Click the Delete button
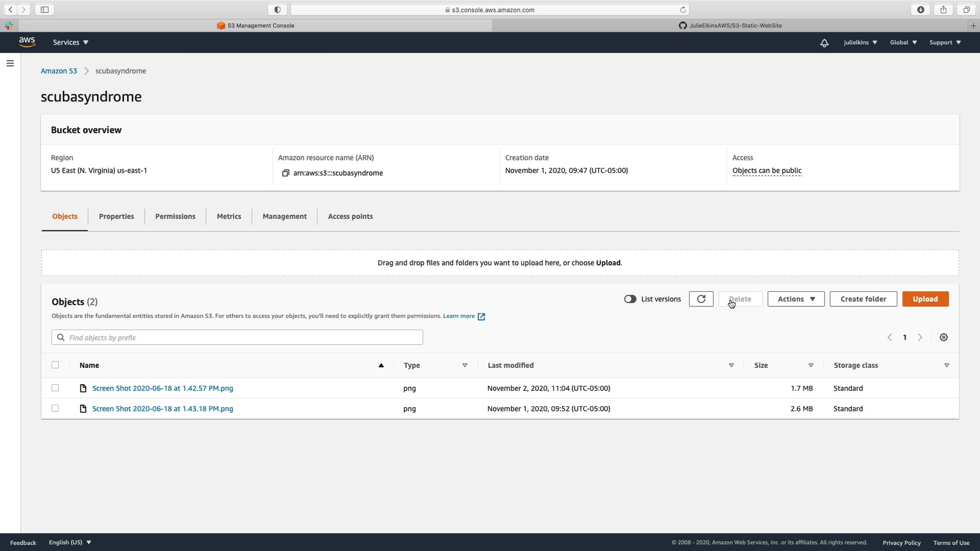Image resolution: width=980 pixels, height=551 pixels. 740,299
